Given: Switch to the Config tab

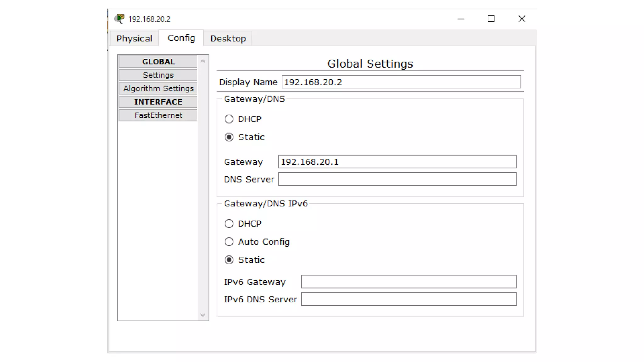Looking at the screenshot, I should (x=181, y=38).
